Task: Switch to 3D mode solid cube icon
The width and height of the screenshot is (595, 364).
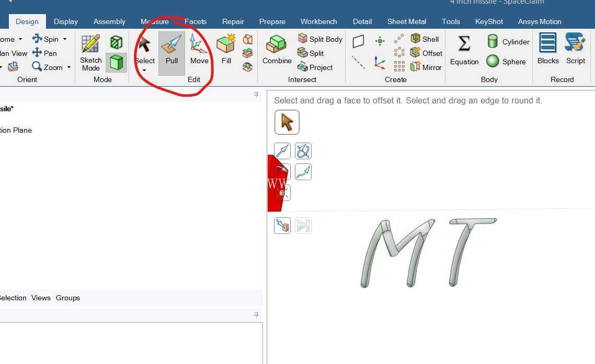Action: (116, 63)
